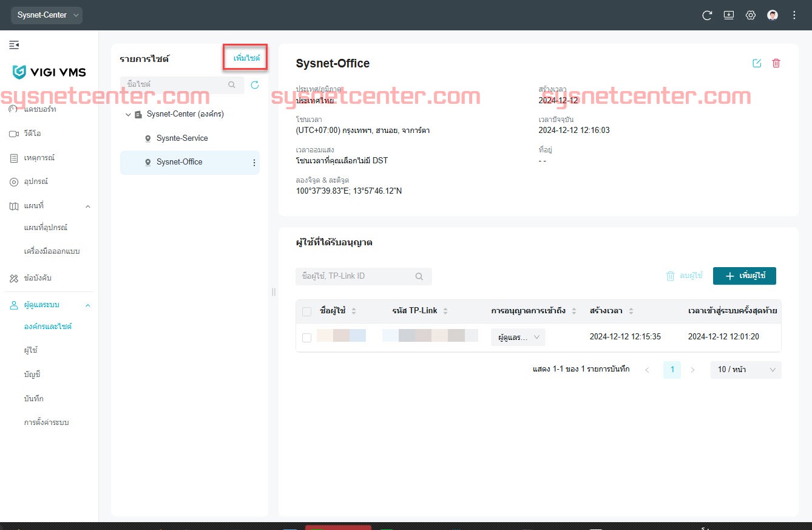The width and height of the screenshot is (812, 530).
Task: Select all users with header checkbox
Action: click(306, 311)
